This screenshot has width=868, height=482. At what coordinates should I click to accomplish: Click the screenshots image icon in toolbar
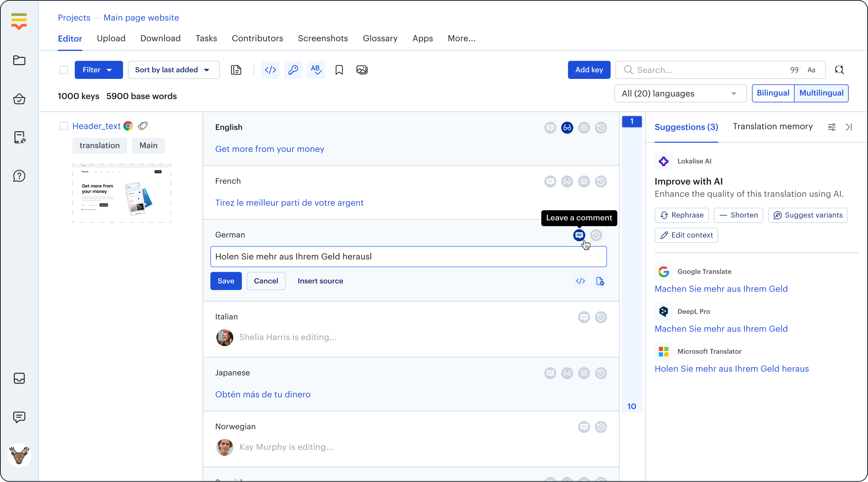click(362, 70)
